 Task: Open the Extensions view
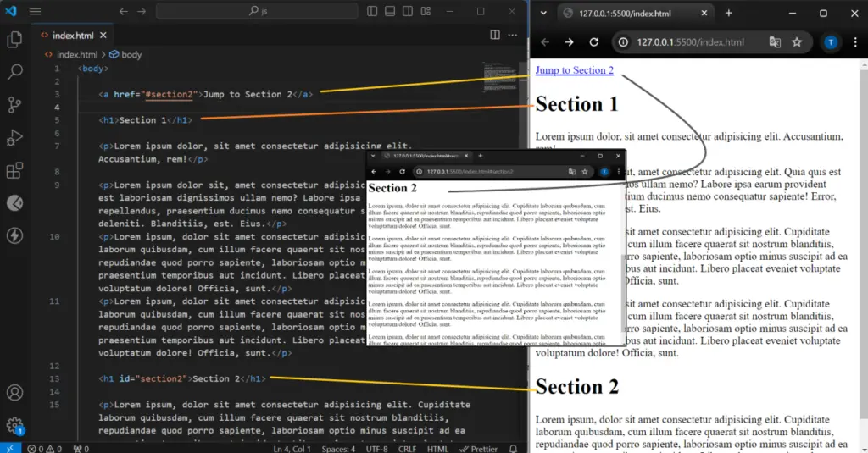(x=15, y=170)
